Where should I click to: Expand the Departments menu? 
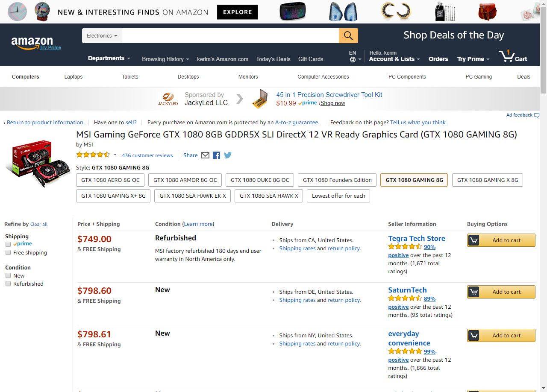pos(109,59)
